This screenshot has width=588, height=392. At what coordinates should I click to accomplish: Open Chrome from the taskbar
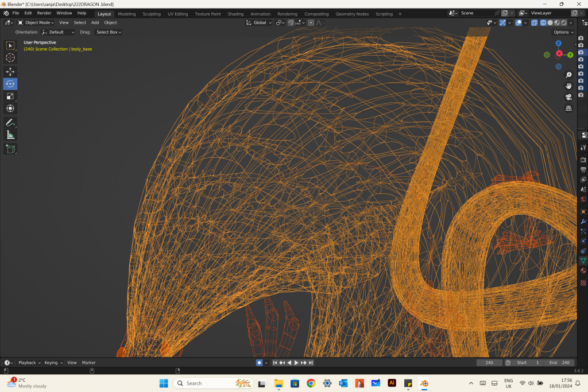pyautogui.click(x=311, y=383)
